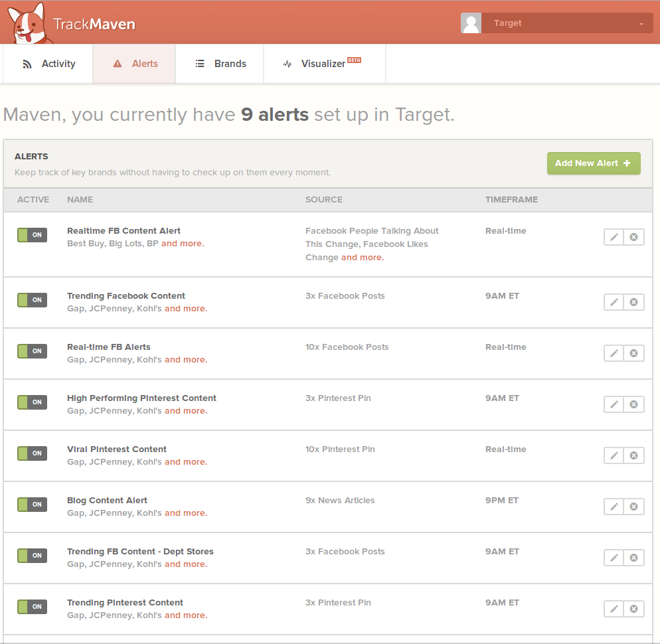The image size is (660, 644).
Task: Click the Realtime FB Content Alert name
Action: click(124, 230)
